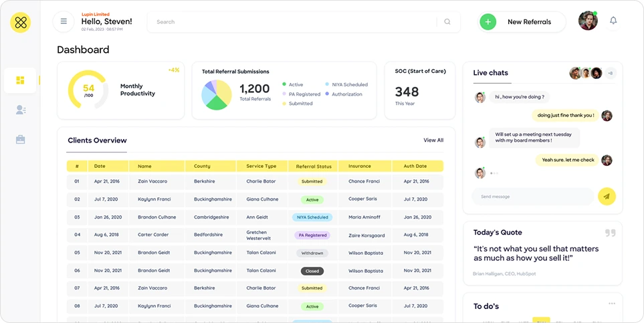Open To do's three-dot options menu

point(611,304)
